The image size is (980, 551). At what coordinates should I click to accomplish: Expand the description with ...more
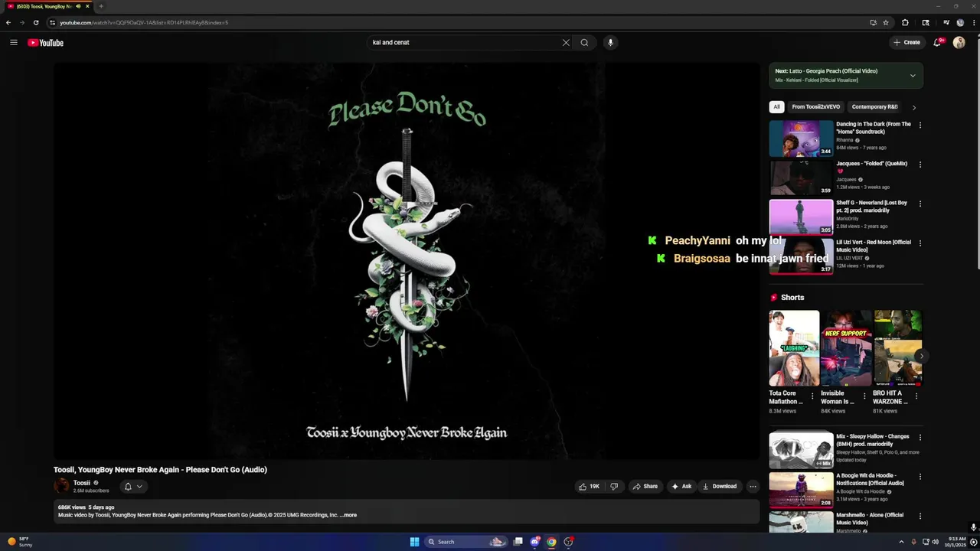tap(349, 515)
